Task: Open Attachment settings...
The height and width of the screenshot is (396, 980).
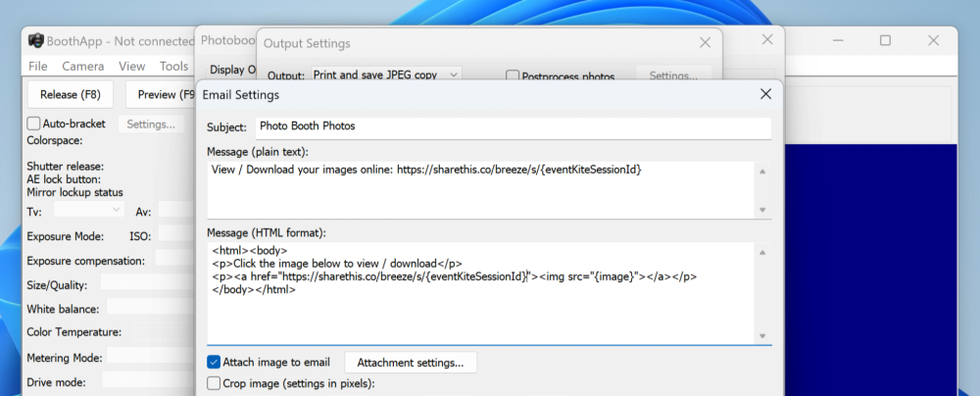Action: [411, 363]
